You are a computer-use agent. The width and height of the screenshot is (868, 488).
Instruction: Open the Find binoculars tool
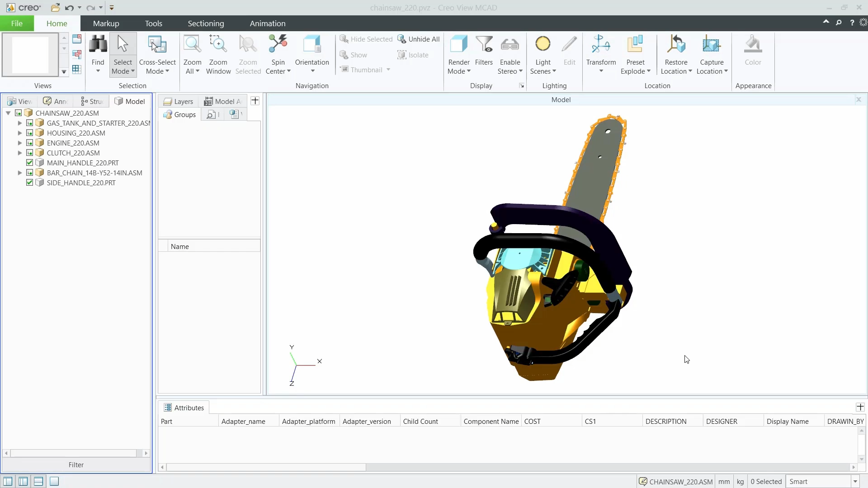[98, 45]
